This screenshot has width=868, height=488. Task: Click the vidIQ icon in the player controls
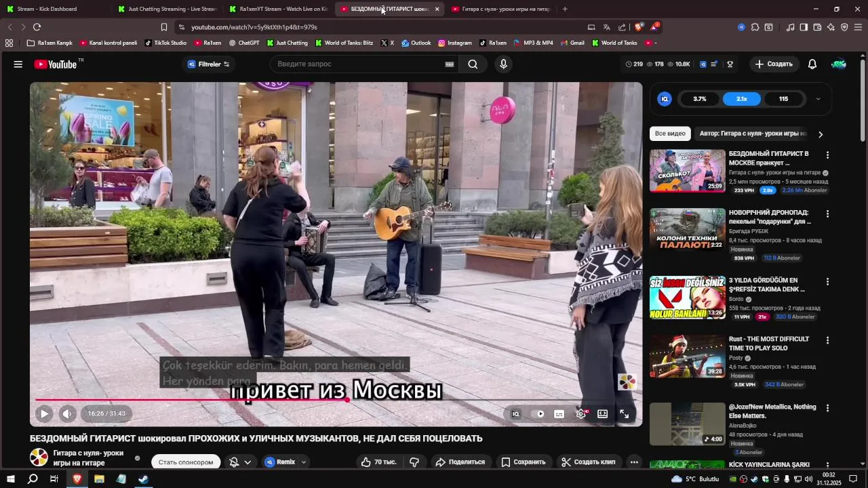pos(515,413)
